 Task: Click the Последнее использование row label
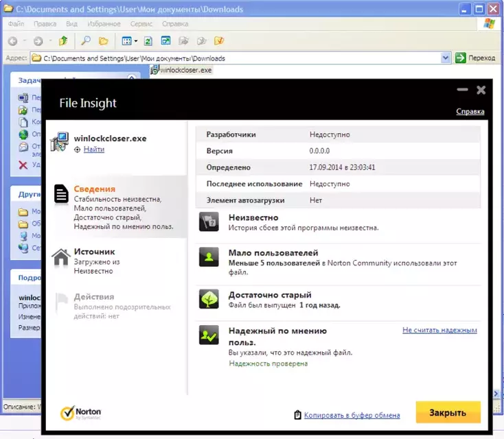pos(254,184)
